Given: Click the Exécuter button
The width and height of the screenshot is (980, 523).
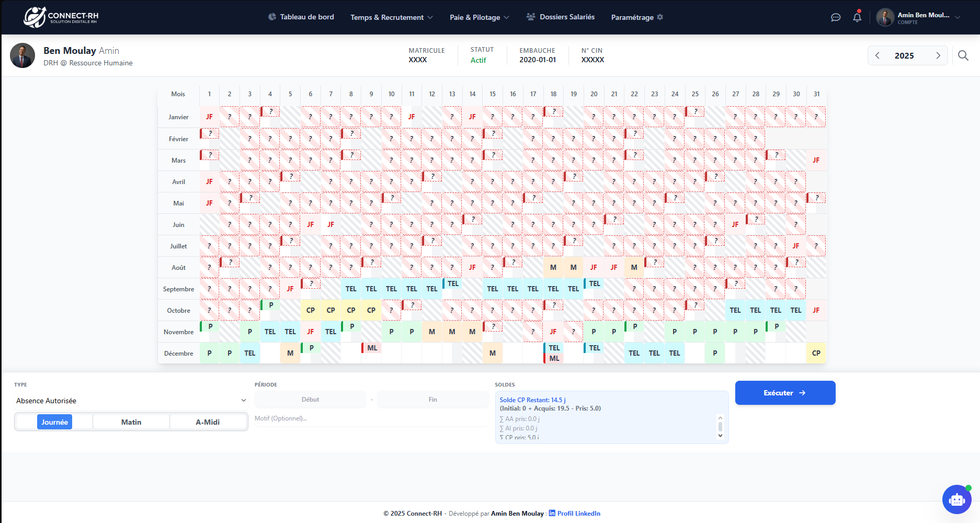Looking at the screenshot, I should 785,393.
